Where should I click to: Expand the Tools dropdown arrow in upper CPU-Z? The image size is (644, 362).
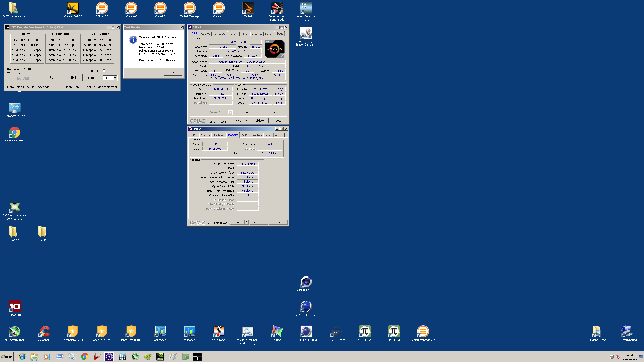pyautogui.click(x=247, y=121)
